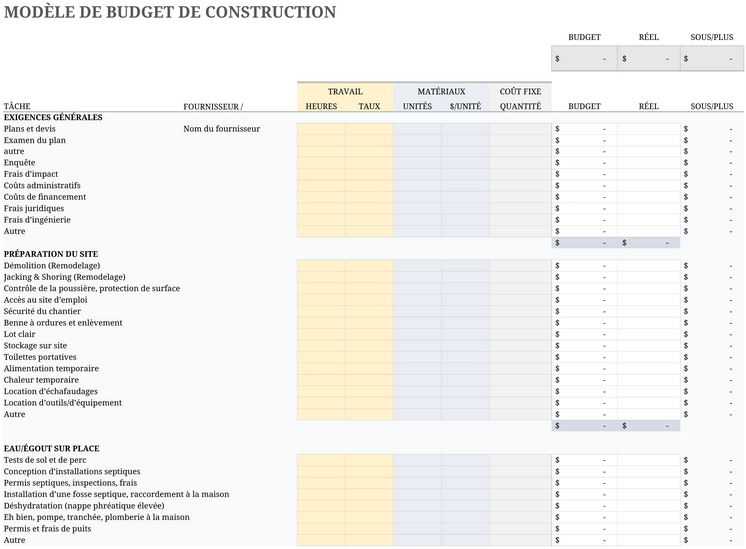The height and width of the screenshot is (549, 746).
Task: Click the 'TÂCHE' column header
Action: 17,106
